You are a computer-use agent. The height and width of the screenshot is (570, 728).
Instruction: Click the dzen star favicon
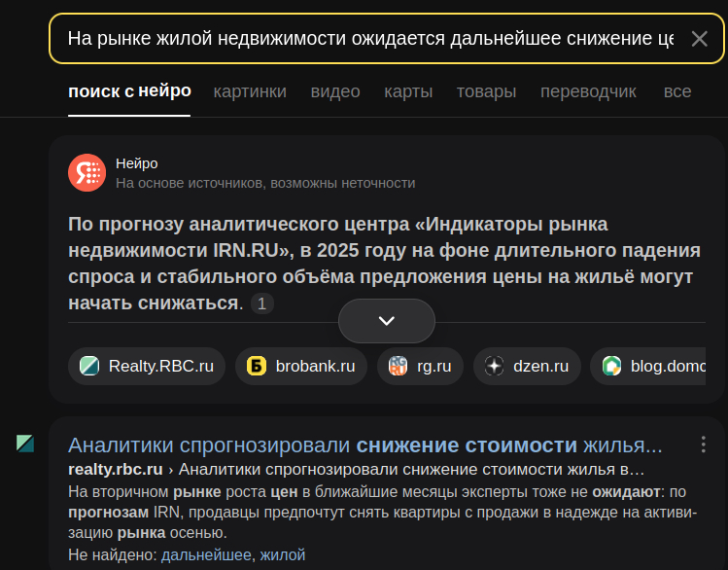(494, 366)
